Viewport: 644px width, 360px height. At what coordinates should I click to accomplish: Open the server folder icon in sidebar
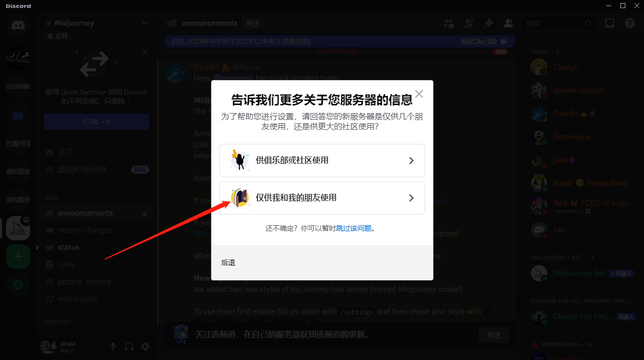pos(18,115)
